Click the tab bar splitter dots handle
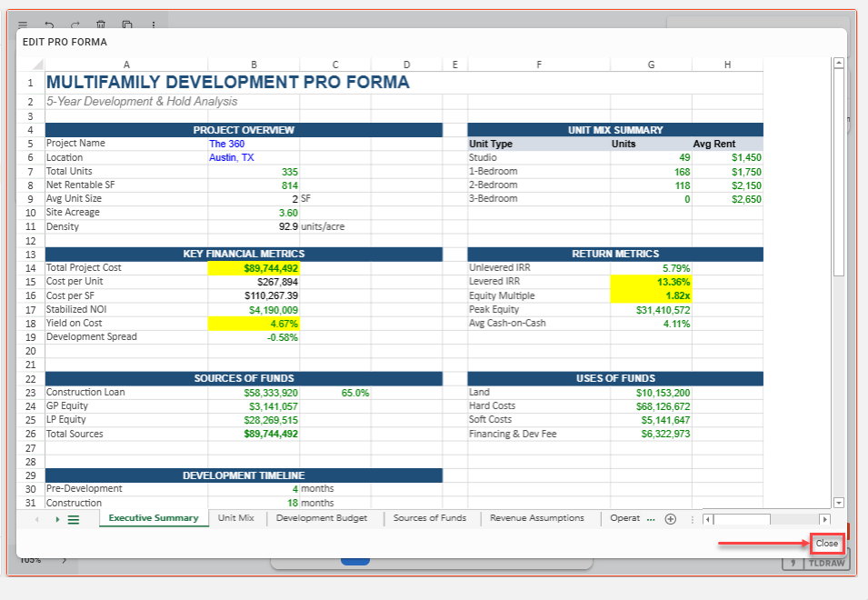 tap(692, 519)
